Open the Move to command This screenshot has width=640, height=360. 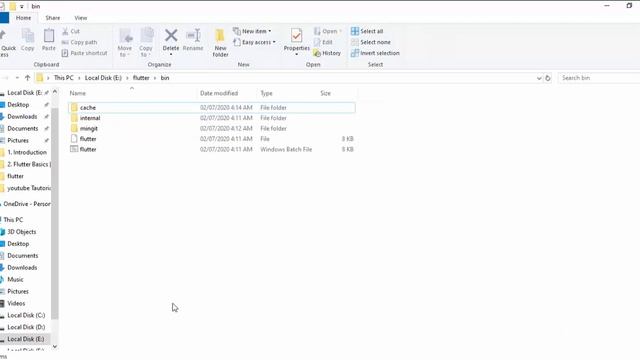(125, 42)
